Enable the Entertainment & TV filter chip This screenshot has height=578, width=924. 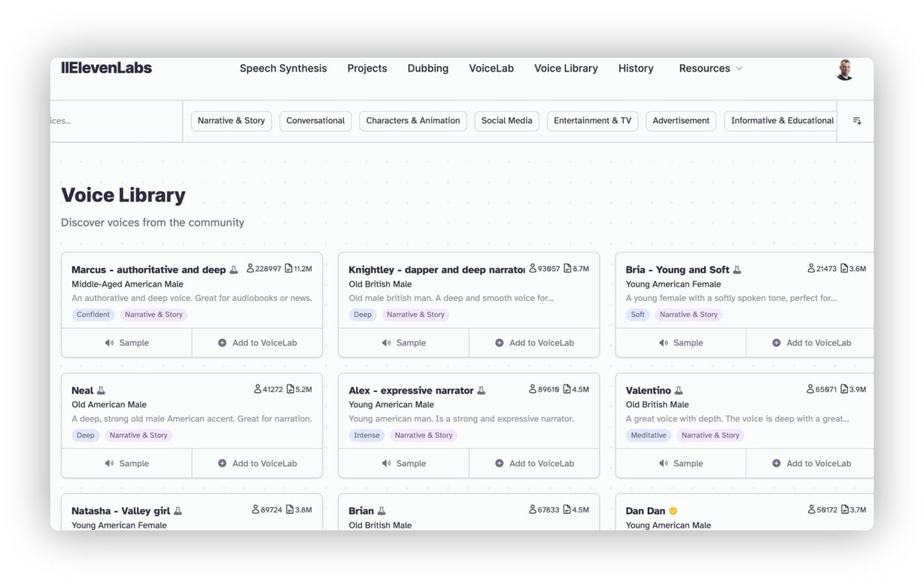[592, 121]
